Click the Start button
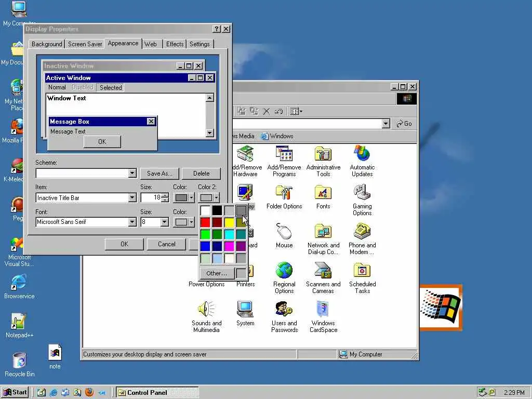This screenshot has width=532, height=399. click(15, 393)
